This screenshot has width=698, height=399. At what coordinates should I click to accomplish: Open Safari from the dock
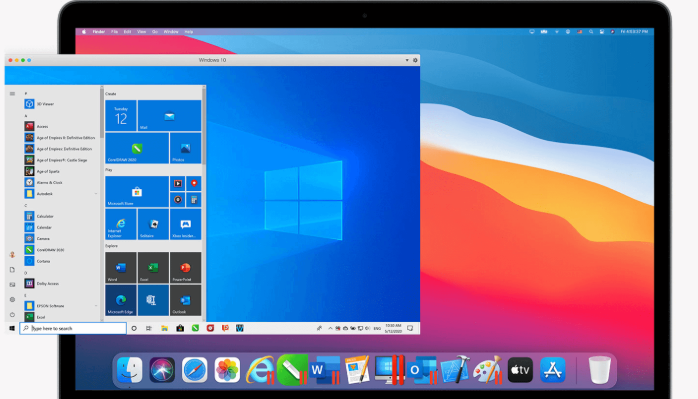coord(195,370)
